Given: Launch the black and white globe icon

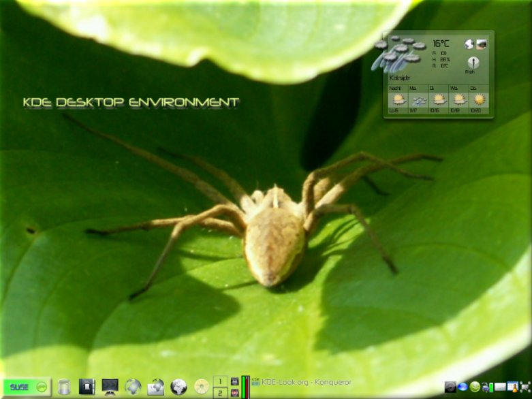Looking at the screenshot, I should pos(178,387).
